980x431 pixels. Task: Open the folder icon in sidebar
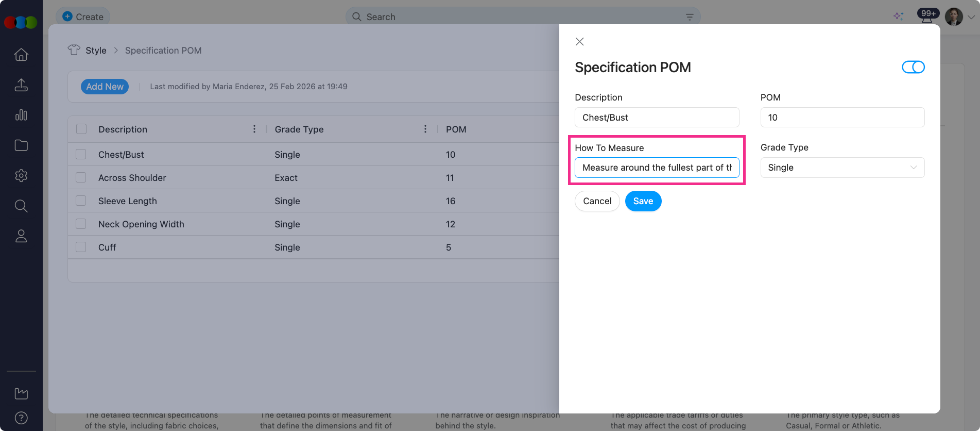coord(21,145)
